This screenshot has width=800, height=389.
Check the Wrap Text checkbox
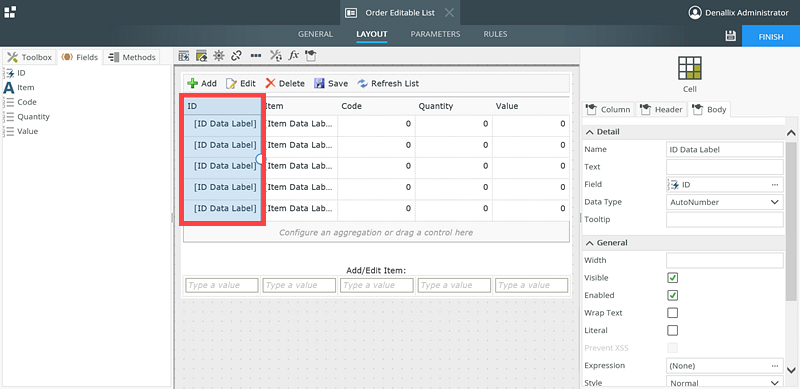[672, 312]
